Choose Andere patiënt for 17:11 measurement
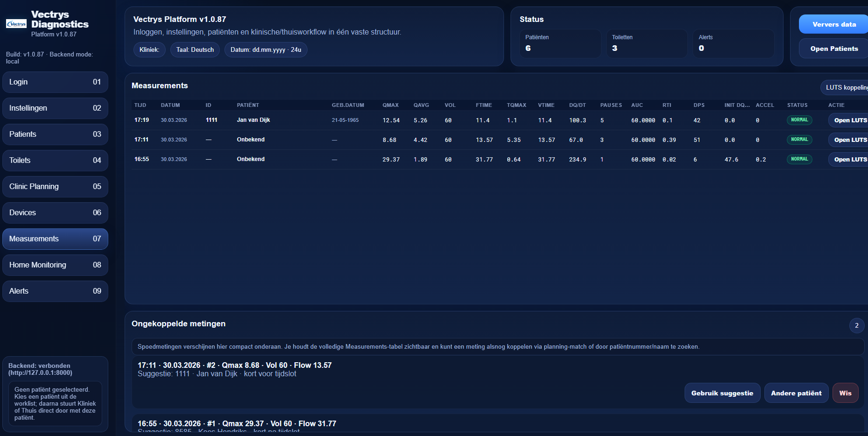 [796, 393]
